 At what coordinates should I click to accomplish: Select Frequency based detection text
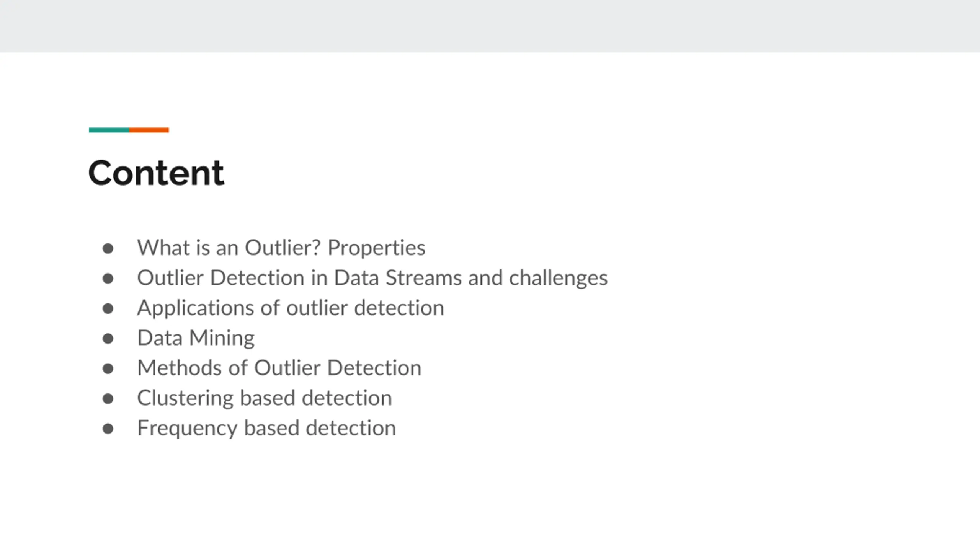[x=267, y=428]
